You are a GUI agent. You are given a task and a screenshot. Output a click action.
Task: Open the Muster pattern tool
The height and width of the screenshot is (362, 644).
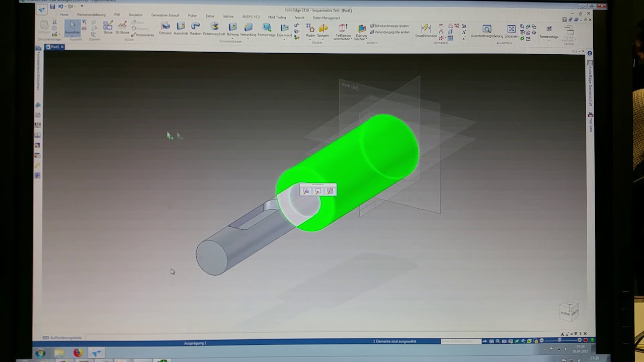point(310,31)
